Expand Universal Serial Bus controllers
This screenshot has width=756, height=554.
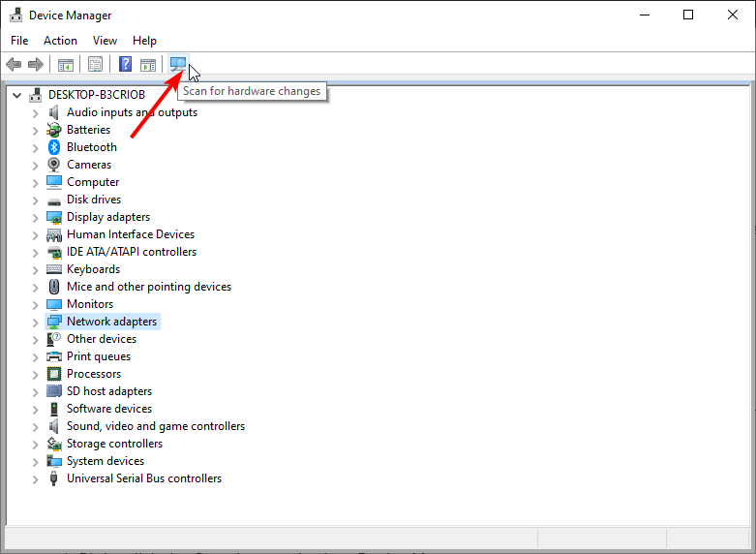pyautogui.click(x=35, y=479)
